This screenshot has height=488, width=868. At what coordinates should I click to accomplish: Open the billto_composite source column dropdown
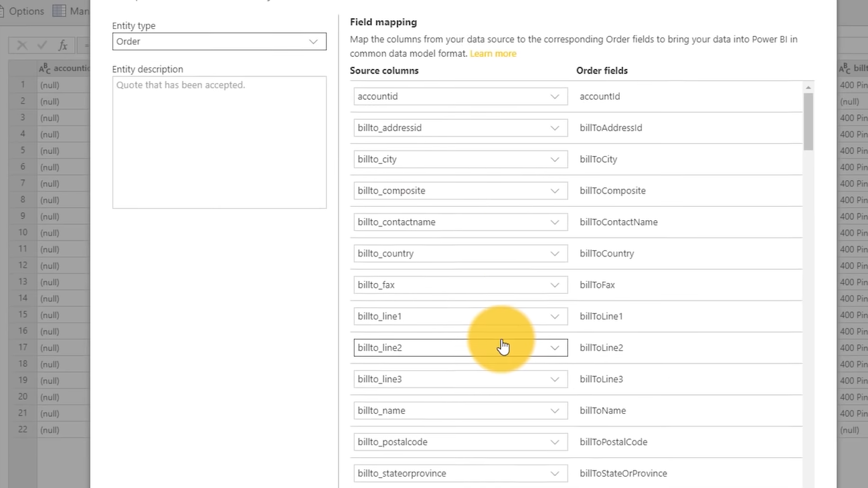click(460, 191)
